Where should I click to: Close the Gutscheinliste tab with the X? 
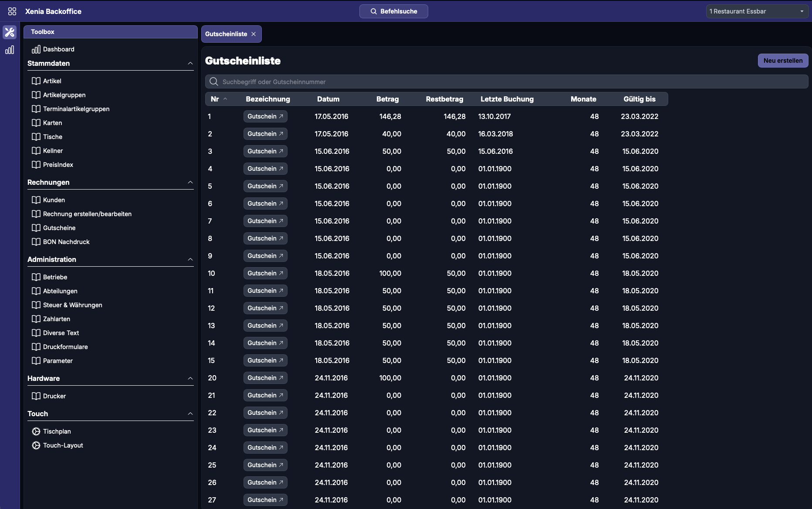254,34
